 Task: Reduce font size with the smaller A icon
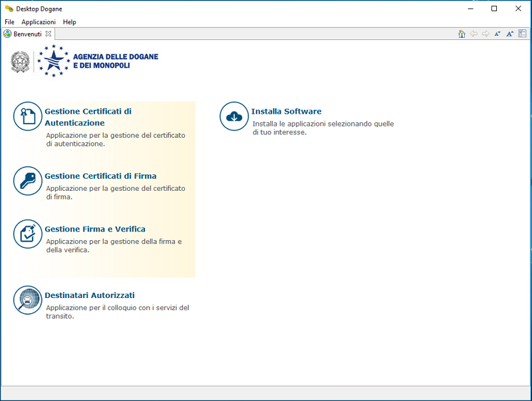coord(497,34)
